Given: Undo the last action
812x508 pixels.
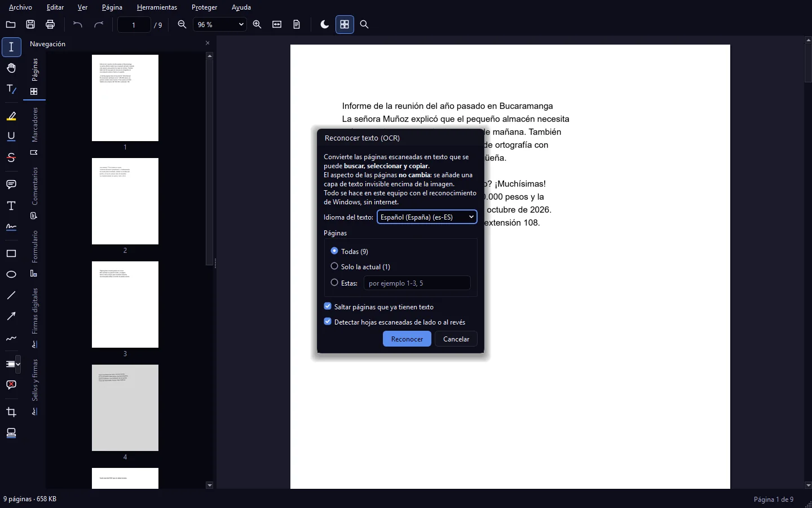Looking at the screenshot, I should click(78, 24).
